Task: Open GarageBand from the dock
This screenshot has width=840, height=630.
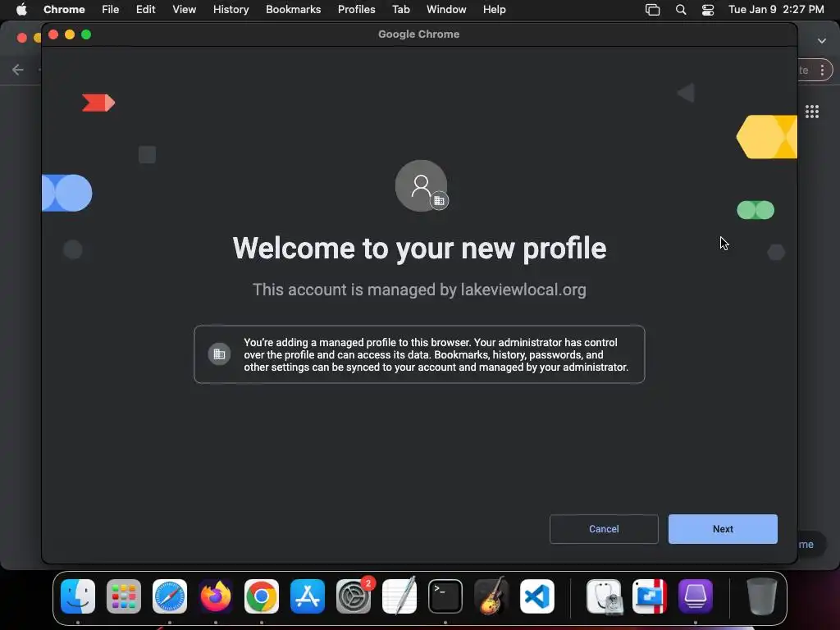Action: click(x=491, y=596)
